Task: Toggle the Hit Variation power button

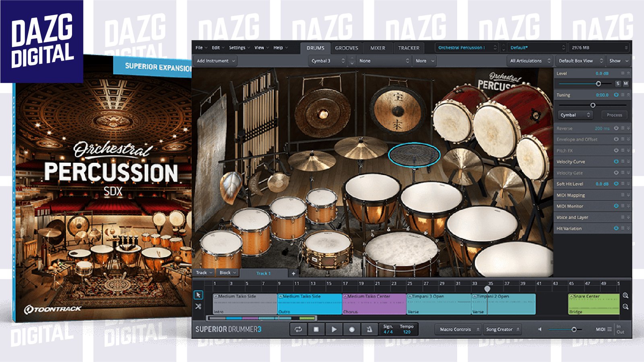Action: (616, 228)
